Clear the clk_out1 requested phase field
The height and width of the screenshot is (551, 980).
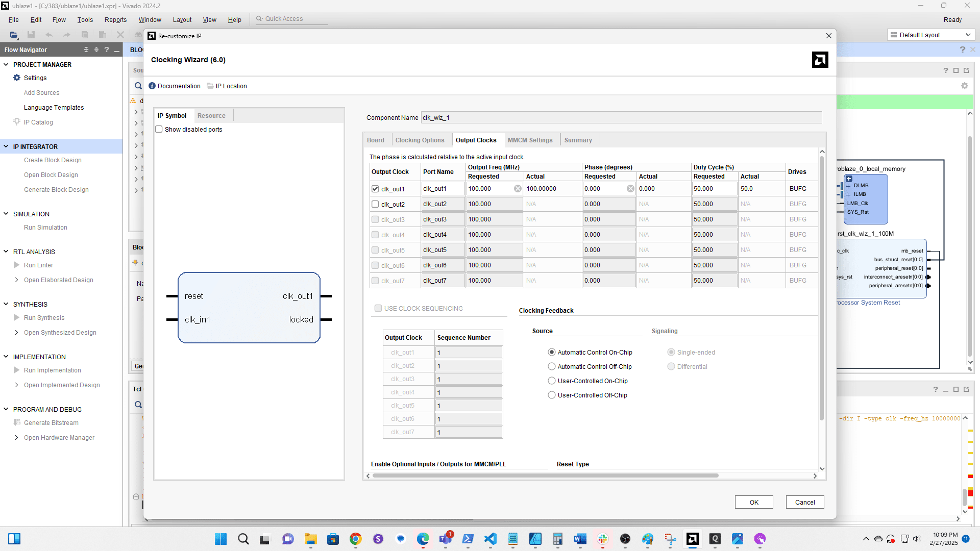pos(630,189)
